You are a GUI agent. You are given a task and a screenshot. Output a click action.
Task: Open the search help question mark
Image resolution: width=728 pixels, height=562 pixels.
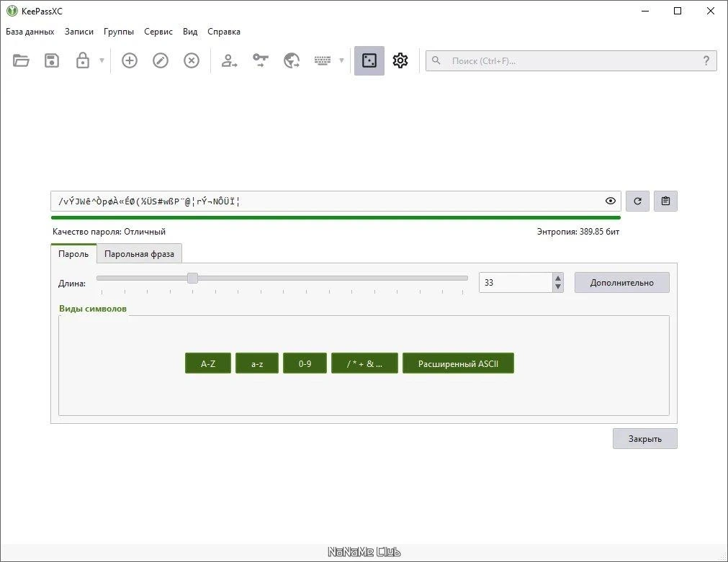tap(706, 60)
